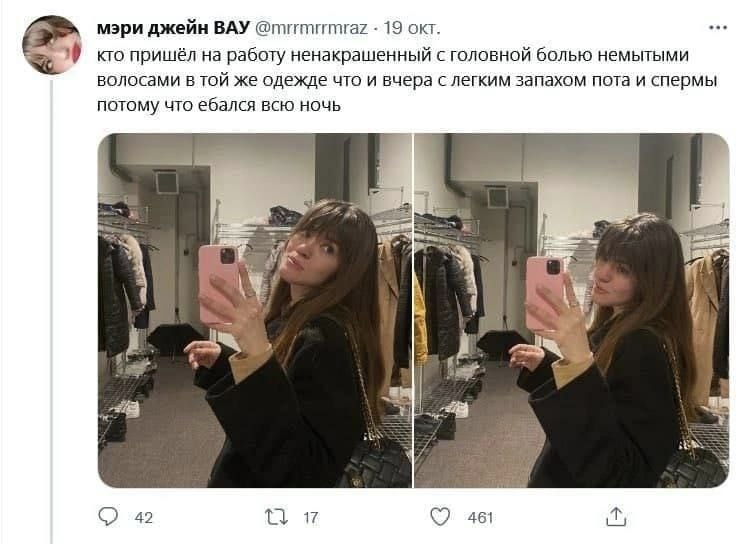Open the three-dot more options menu
The image size is (748, 544).
(718, 28)
